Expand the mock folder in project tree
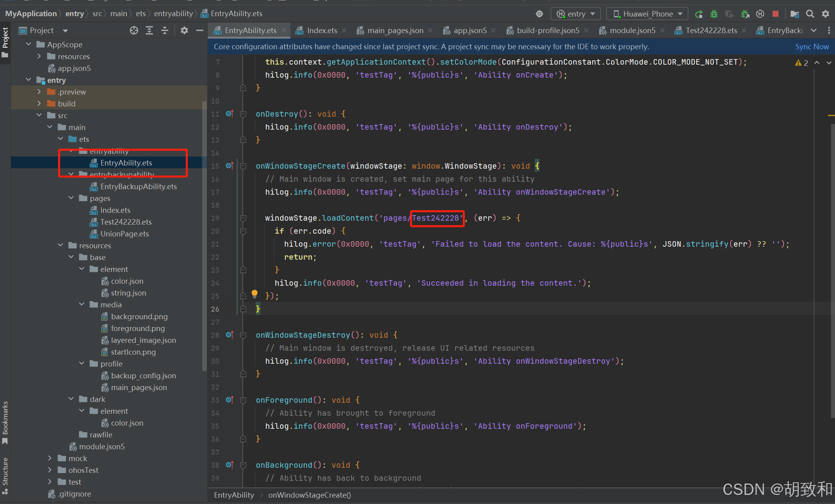Screen dimensions: 835x504 (50, 458)
